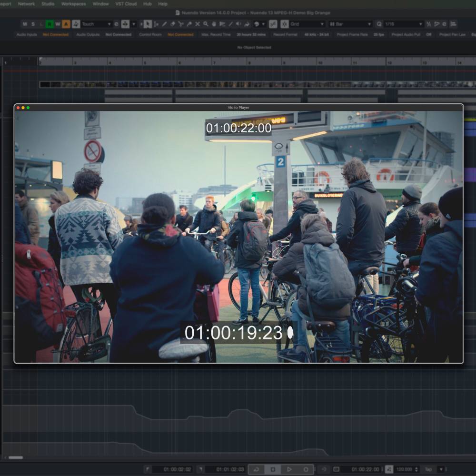This screenshot has height=476, width=476.
Task: Toggle the orange A automation button
Action: (x=66, y=24)
